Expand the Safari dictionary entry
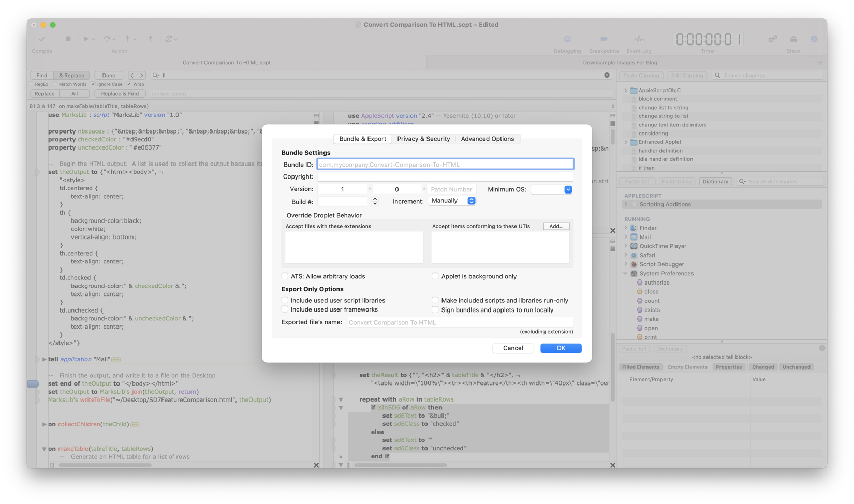The height and width of the screenshot is (504, 854). tap(626, 255)
